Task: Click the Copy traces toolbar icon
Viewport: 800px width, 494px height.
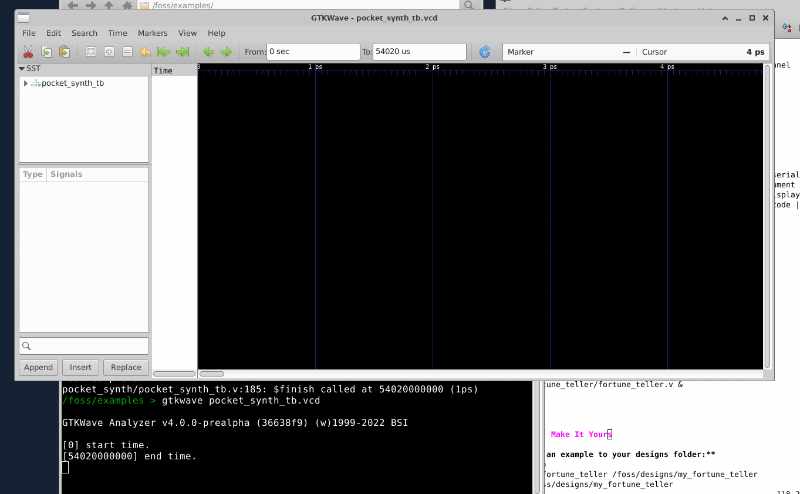Action: pos(46,52)
